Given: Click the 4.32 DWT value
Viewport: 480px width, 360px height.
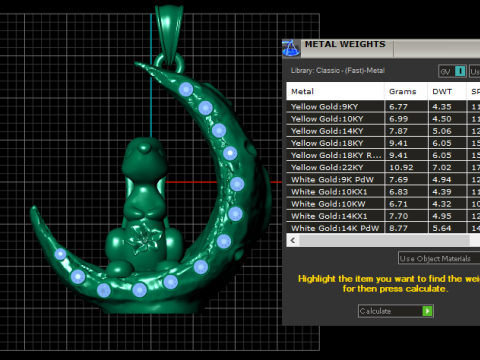Looking at the screenshot, I should (442, 204).
